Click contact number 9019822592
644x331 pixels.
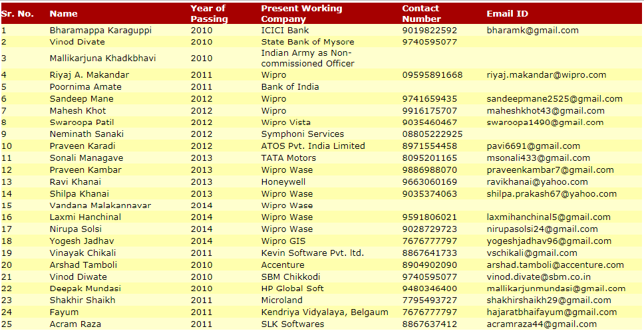(x=430, y=30)
